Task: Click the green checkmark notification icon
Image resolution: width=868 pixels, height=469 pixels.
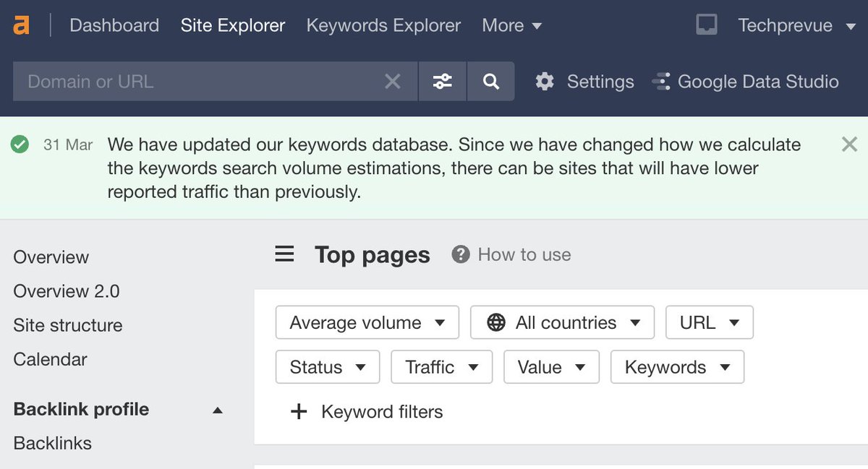Action: point(20,145)
